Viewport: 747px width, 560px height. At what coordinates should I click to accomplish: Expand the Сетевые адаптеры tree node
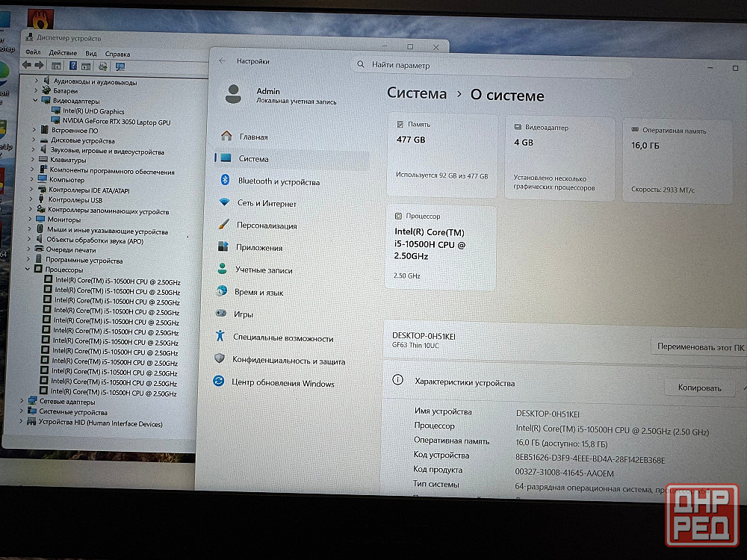click(x=21, y=401)
